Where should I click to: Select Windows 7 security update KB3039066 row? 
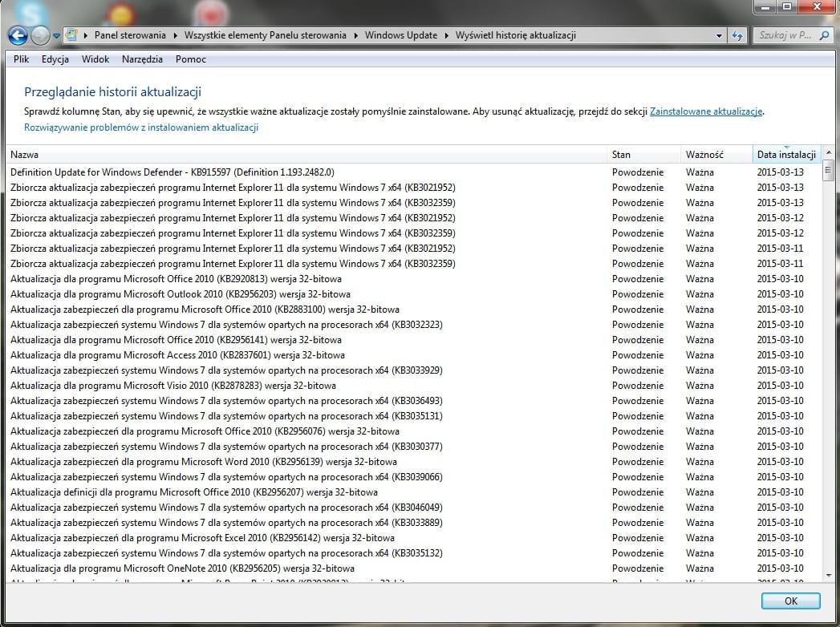point(412,478)
